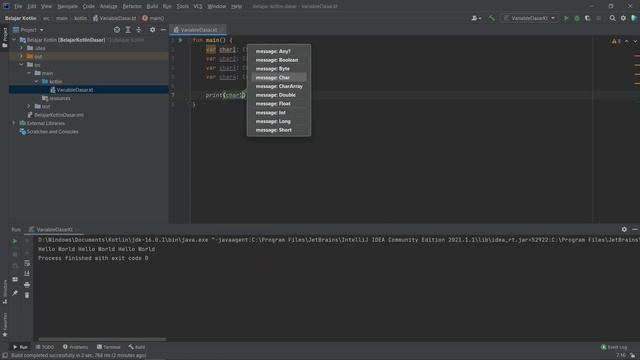Choose 'message: Boolean' from completion popup
640x360 pixels.
[x=279, y=60]
